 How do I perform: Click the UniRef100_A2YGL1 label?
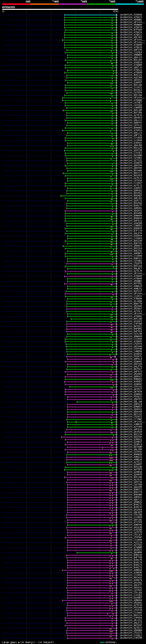(x=131, y=311)
